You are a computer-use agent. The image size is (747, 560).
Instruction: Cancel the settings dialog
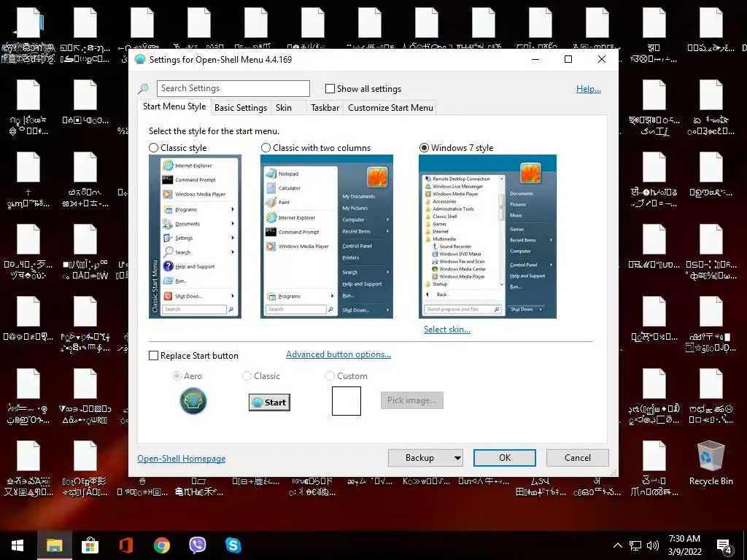point(578,458)
